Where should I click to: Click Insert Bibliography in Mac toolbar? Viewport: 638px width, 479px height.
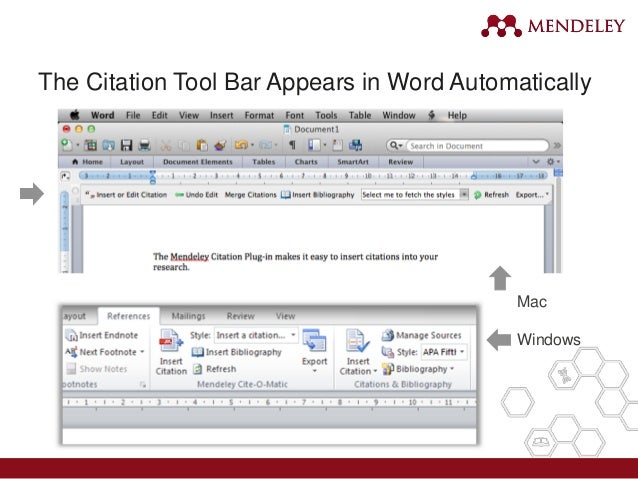click(x=318, y=195)
